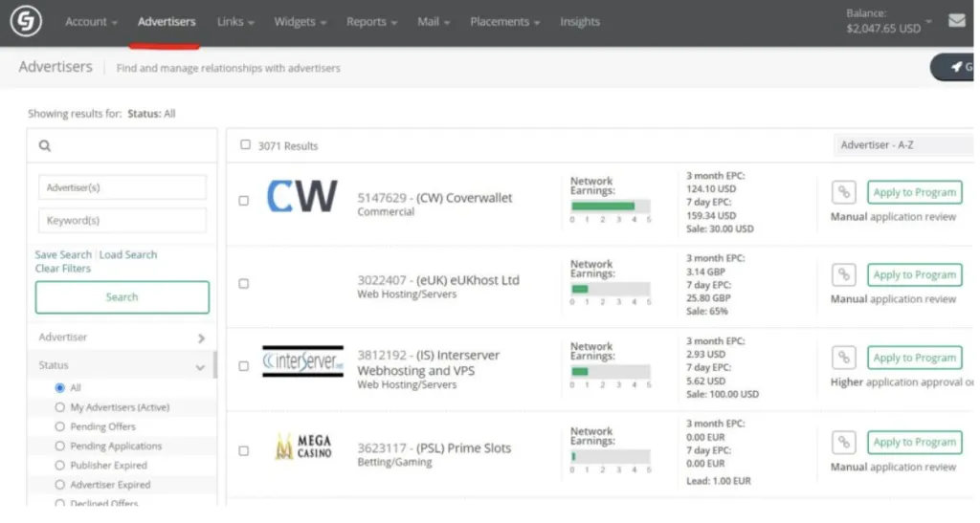Click the Mega Casino logo
This screenshot has width=980, height=523.
click(x=303, y=447)
